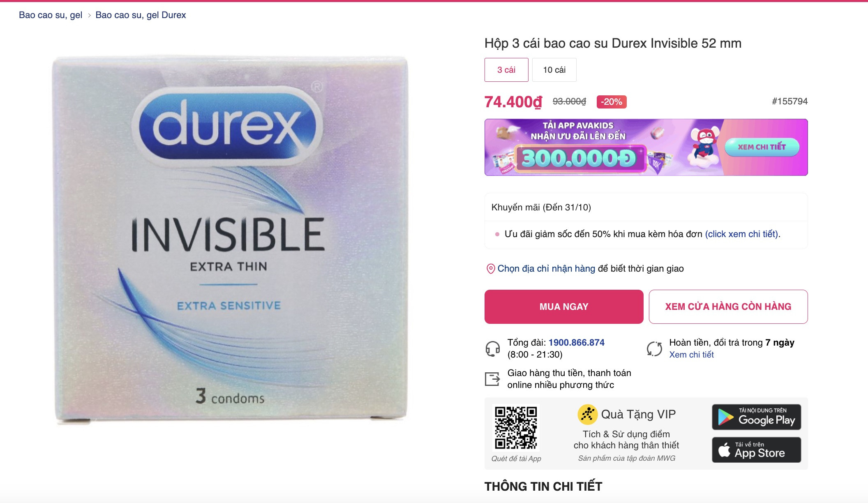Click the refund cycle arrows icon
Viewport: 868px width, 503px height.
[655, 349]
